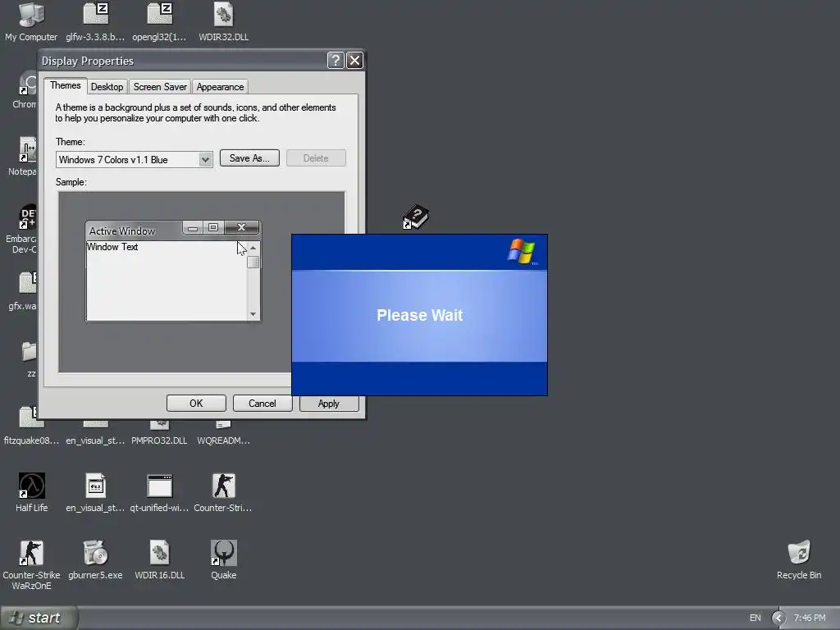This screenshot has height=630, width=840.
Task: Select the zz folder icon on desktop
Action: [x=29, y=351]
